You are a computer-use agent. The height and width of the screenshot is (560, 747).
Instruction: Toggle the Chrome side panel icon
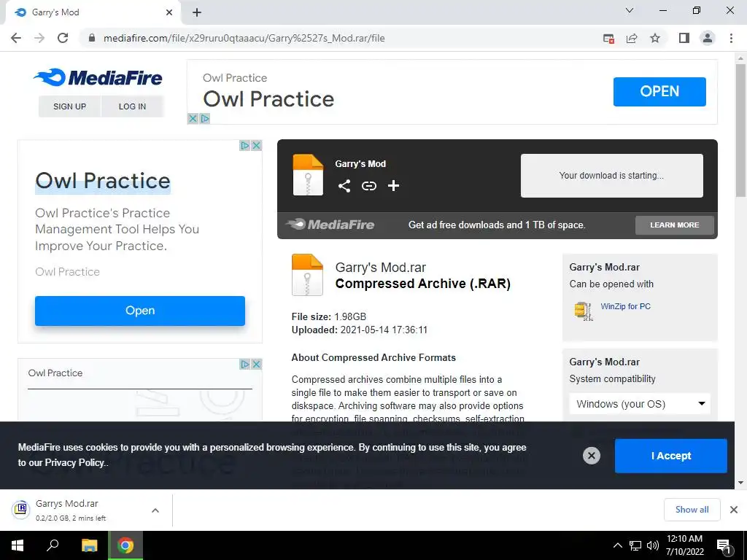[x=684, y=38]
